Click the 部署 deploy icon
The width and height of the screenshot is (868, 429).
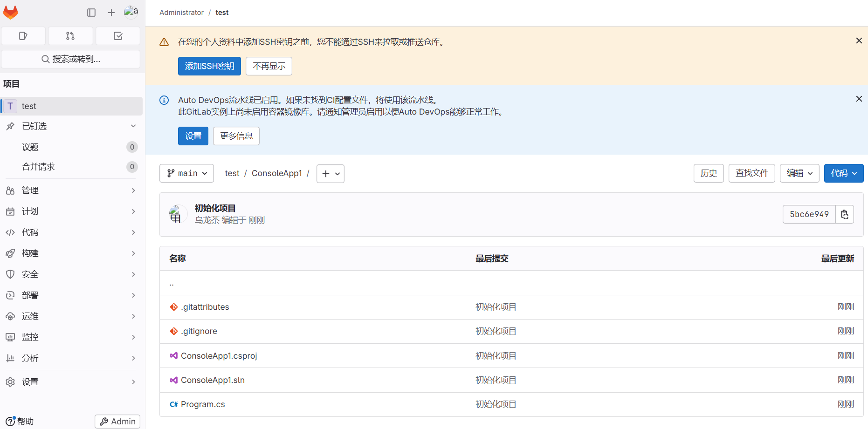pos(10,295)
